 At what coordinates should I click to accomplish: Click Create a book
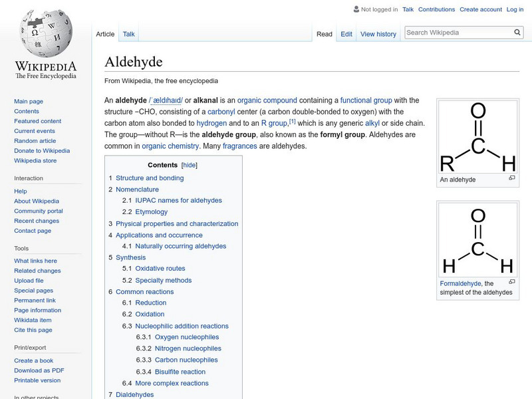point(34,360)
